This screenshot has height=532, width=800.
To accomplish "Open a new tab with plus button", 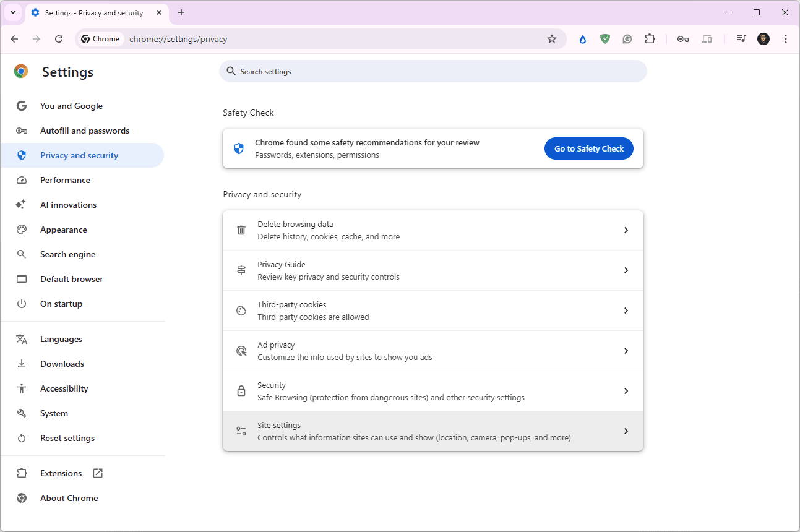I will coord(181,12).
